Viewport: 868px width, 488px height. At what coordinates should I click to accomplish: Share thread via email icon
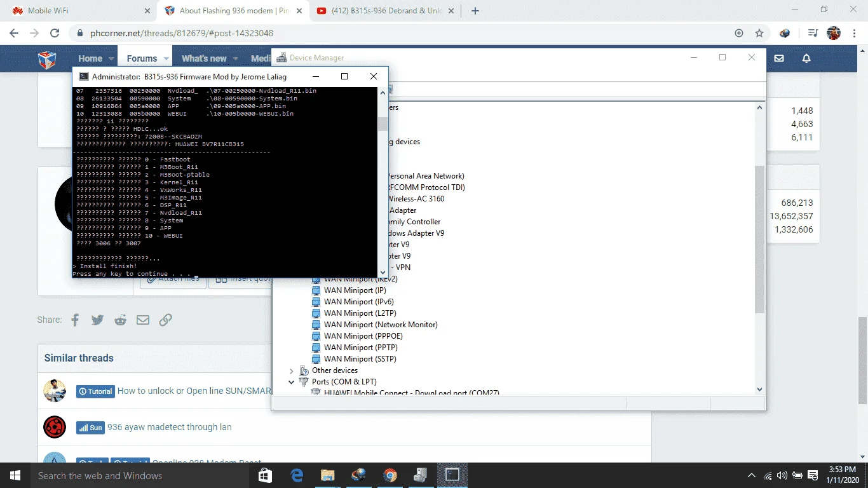click(143, 320)
